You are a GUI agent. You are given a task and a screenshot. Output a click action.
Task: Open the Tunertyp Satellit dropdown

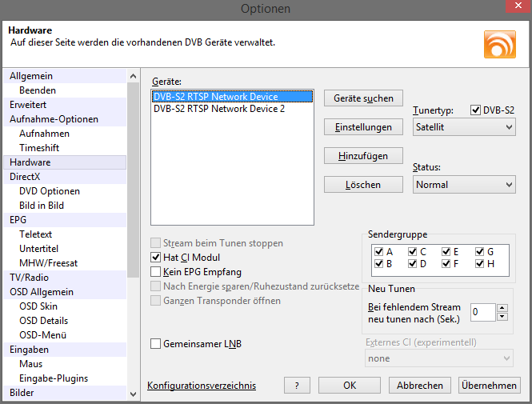464,126
